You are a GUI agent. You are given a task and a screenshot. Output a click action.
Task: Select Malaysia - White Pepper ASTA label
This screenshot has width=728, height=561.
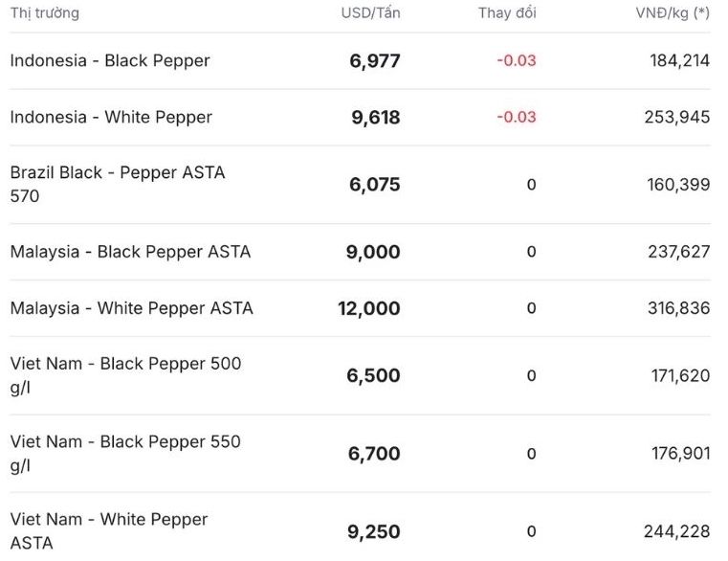pos(131,308)
